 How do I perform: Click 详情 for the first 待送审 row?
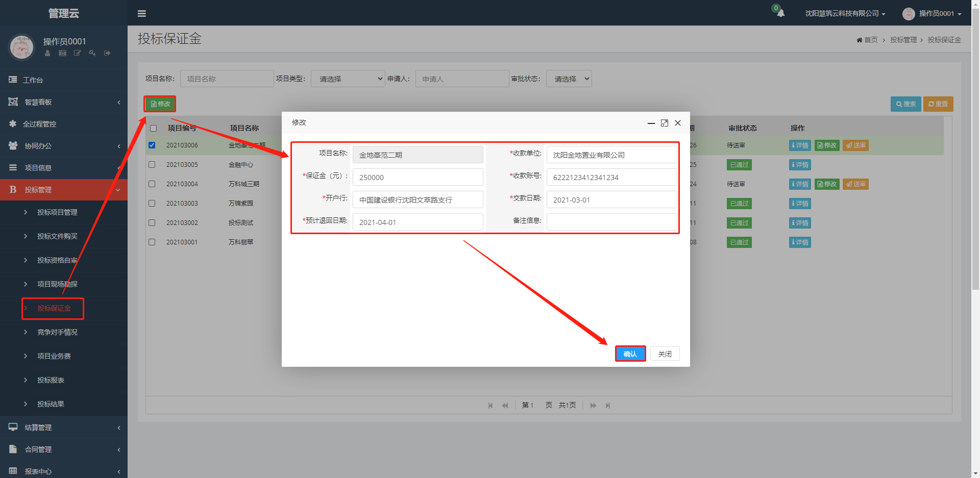coord(800,145)
